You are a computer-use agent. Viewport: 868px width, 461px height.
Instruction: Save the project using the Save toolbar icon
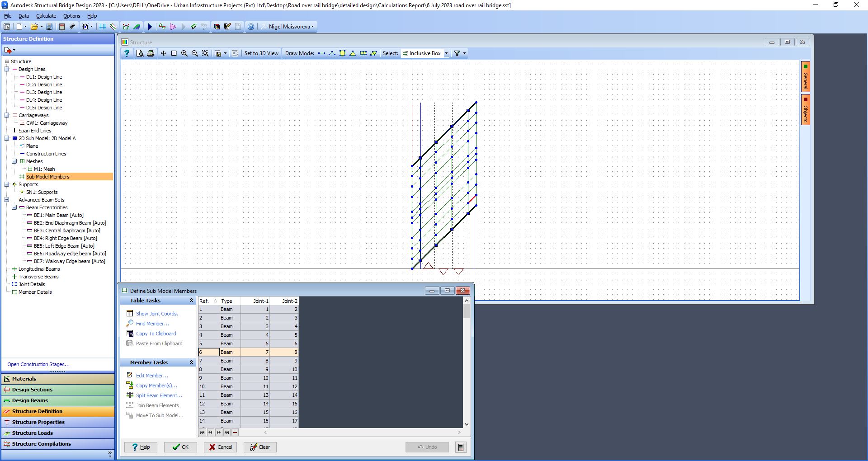point(50,26)
